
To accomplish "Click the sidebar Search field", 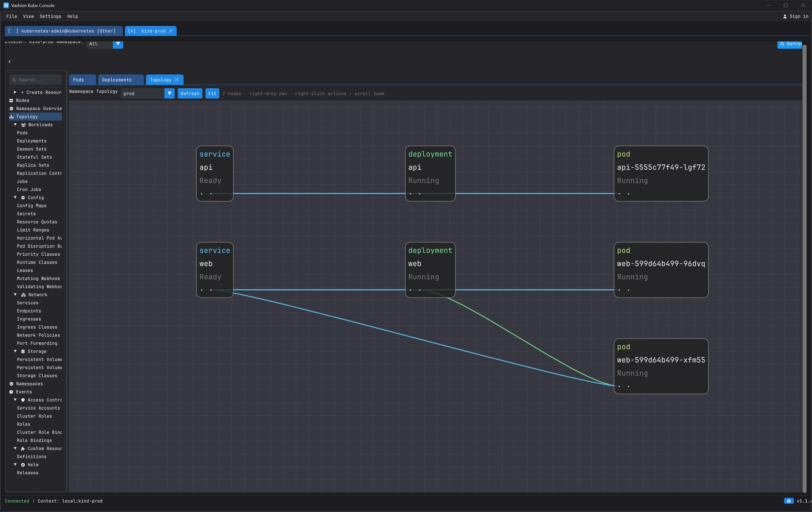I will coord(36,80).
